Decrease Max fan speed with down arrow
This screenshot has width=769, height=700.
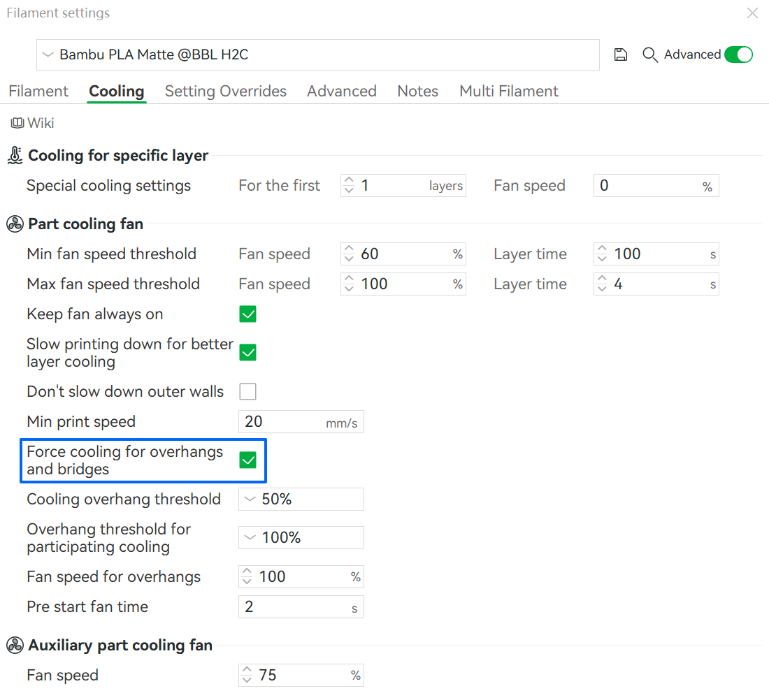coord(349,289)
